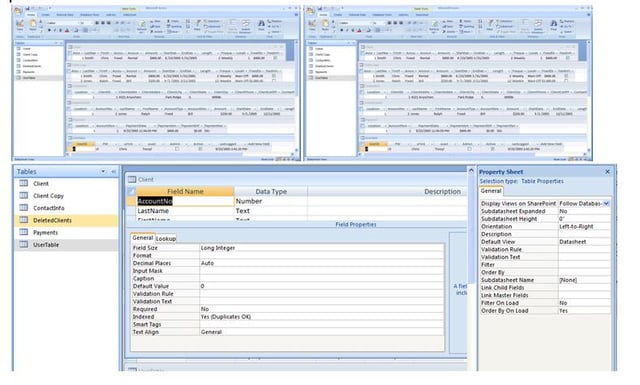
Task: Close the Property Sheet pane
Action: tap(607, 171)
